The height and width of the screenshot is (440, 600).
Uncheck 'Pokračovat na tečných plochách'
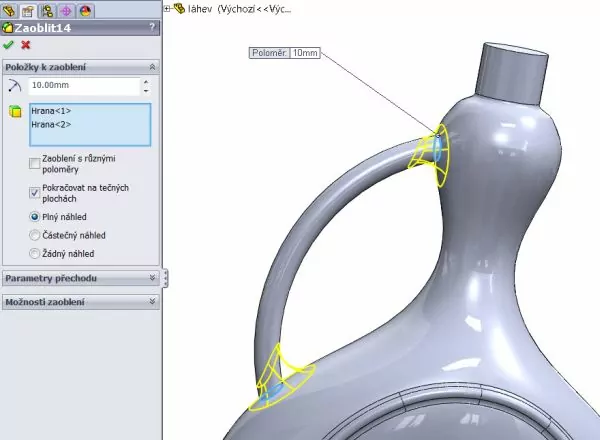36,192
